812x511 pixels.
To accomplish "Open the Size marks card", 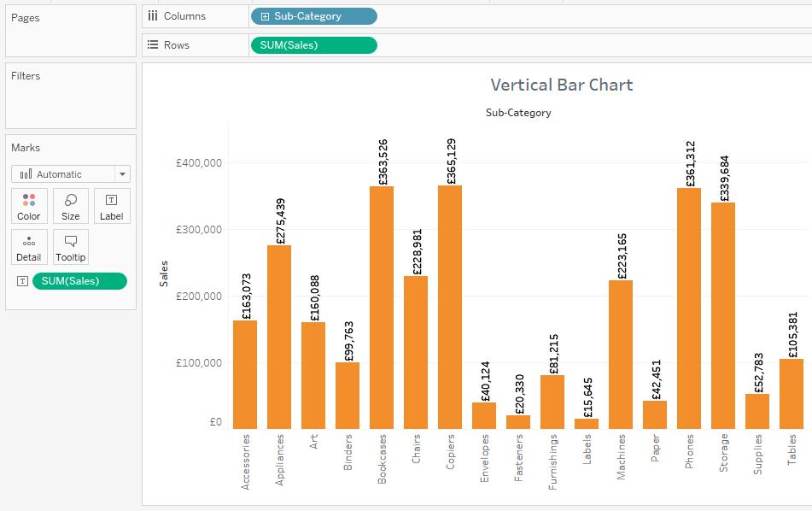I will 70,205.
